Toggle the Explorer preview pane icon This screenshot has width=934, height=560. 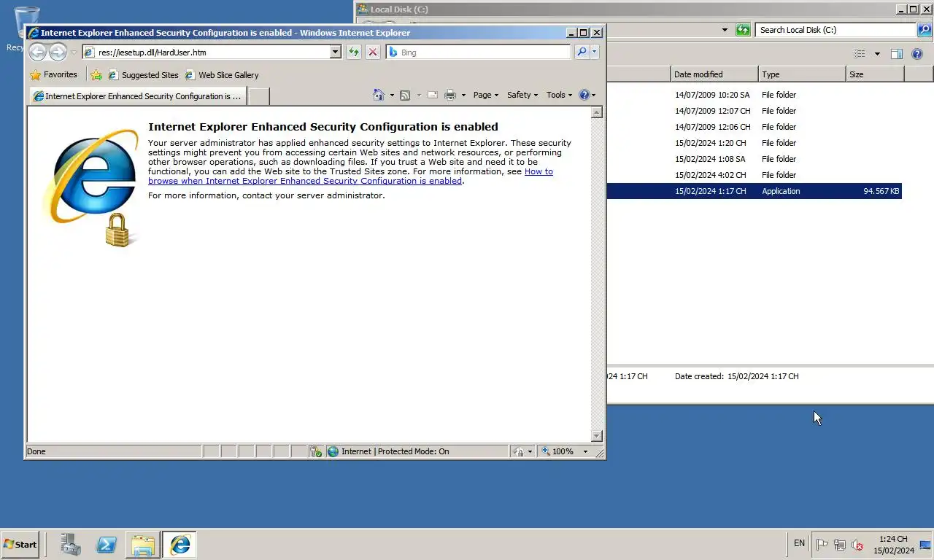click(897, 53)
